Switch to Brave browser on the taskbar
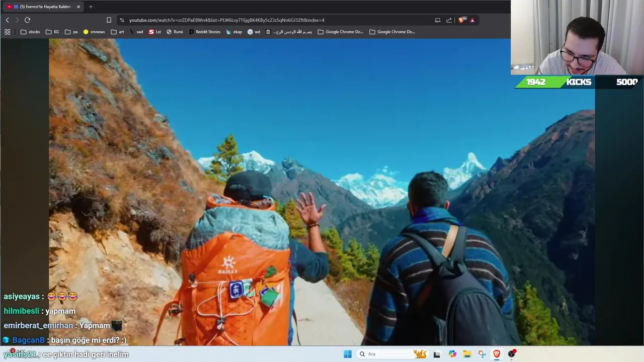644x362 pixels. 497,354
